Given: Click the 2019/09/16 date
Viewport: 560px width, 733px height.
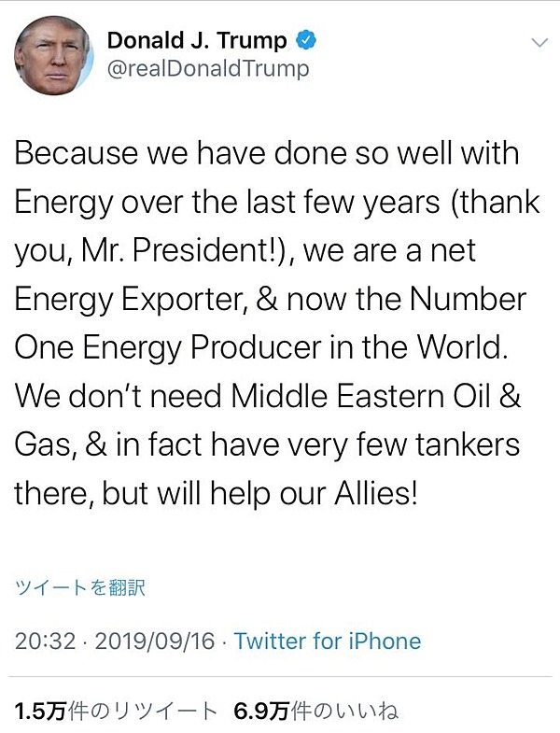Looking at the screenshot, I should [x=156, y=641].
